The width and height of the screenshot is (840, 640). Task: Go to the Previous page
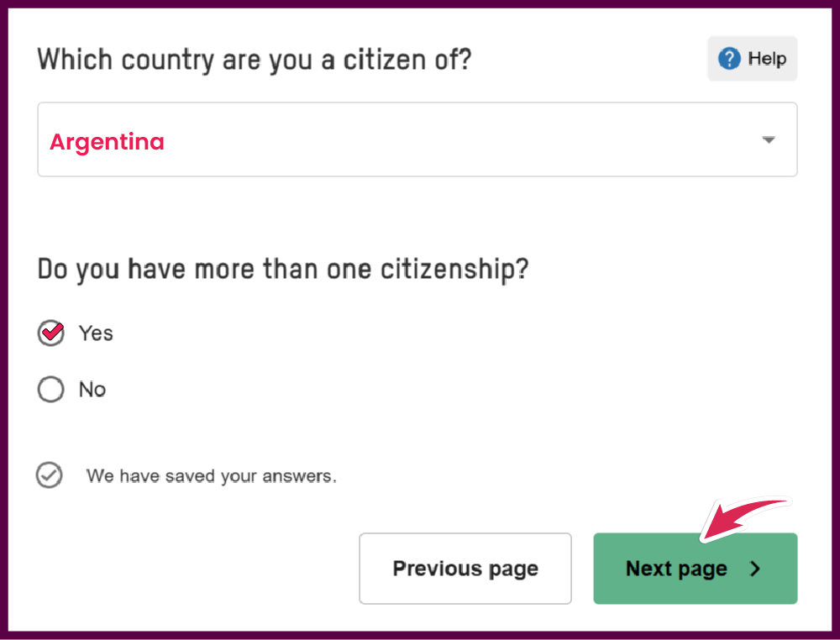[465, 569]
